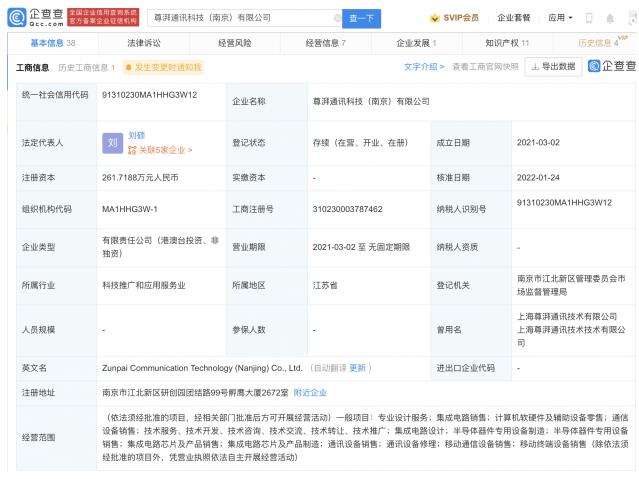639x479 pixels.
Task: Switch to the 经营信息 tab
Action: 326,43
